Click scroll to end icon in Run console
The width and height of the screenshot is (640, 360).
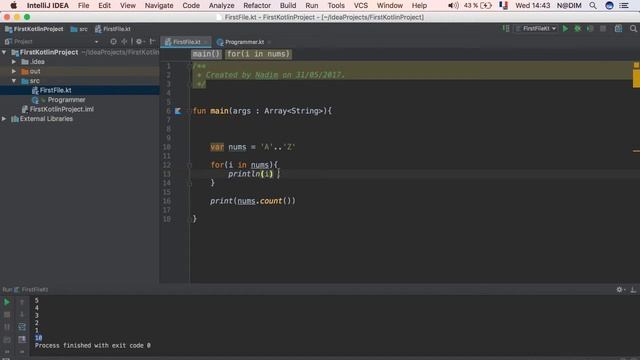pyautogui.click(x=22, y=339)
